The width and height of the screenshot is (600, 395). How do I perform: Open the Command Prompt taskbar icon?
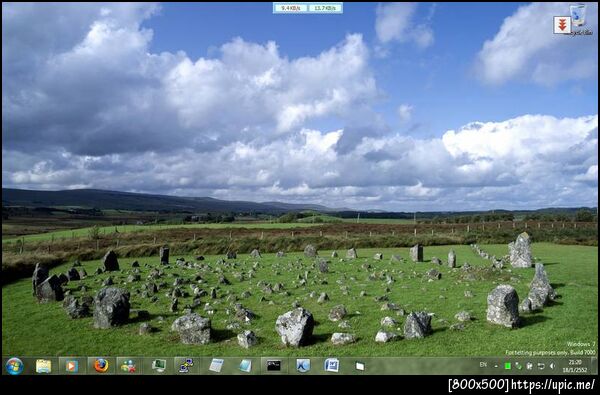[x=274, y=366]
